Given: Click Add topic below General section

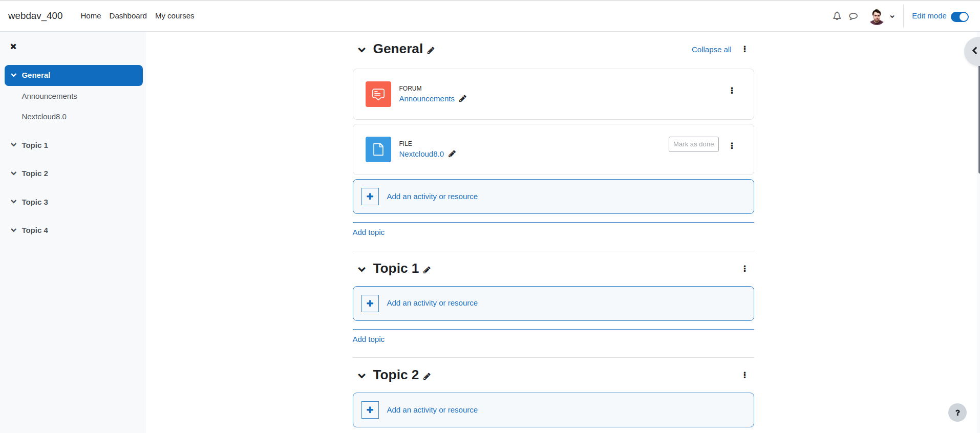Looking at the screenshot, I should coord(369,232).
